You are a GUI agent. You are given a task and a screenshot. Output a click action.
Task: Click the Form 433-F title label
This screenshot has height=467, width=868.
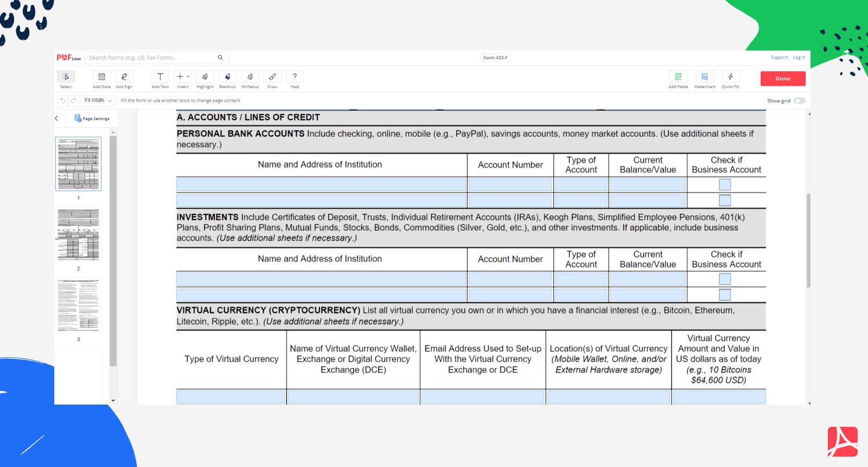pos(495,58)
